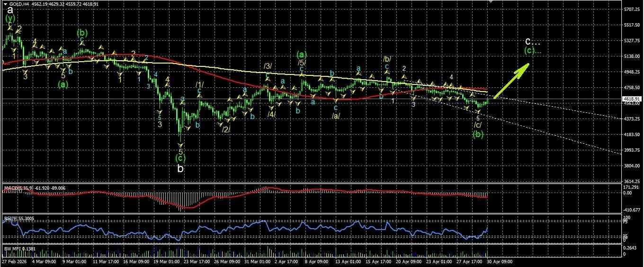Select the BW MFI indicator label
Screen dimensions: 644x267
coord(11,249)
